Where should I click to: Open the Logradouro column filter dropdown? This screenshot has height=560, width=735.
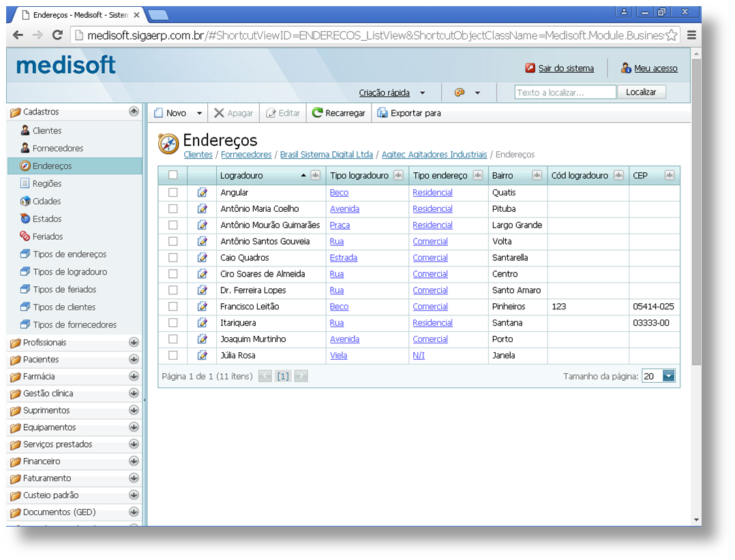coord(316,175)
